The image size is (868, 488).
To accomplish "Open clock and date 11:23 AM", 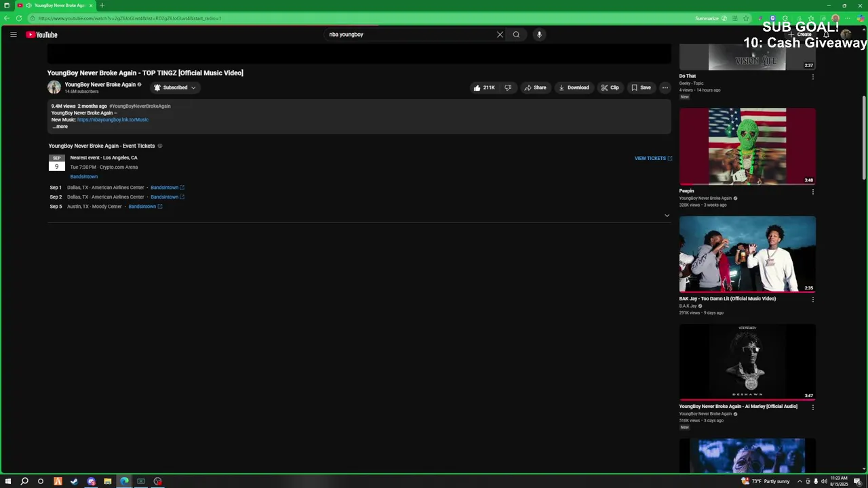I will [840, 481].
